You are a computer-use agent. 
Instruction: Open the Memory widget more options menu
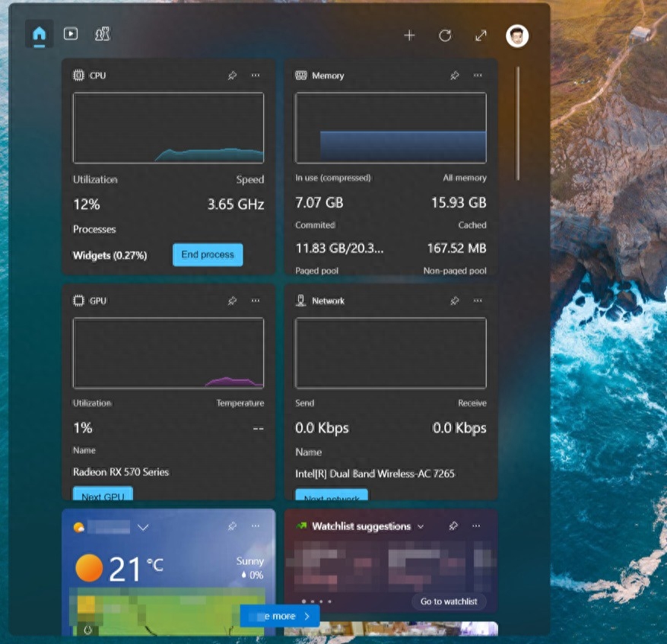pos(478,75)
